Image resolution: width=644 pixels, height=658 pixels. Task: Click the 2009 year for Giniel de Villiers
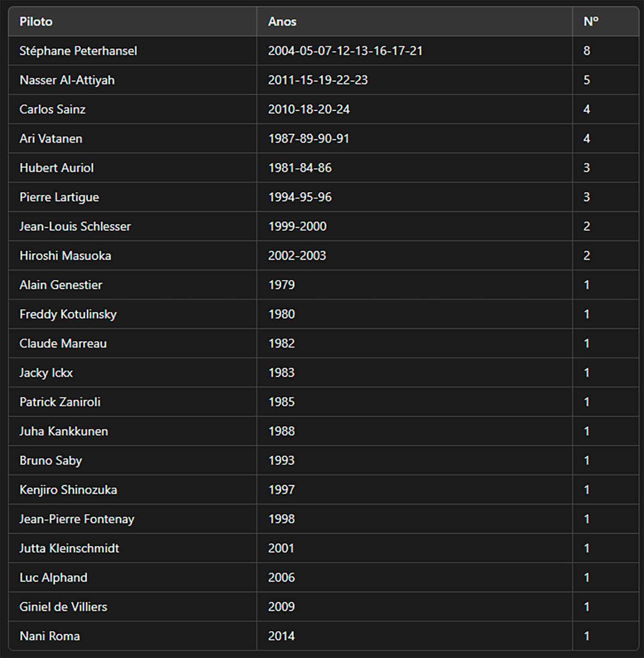click(281, 606)
